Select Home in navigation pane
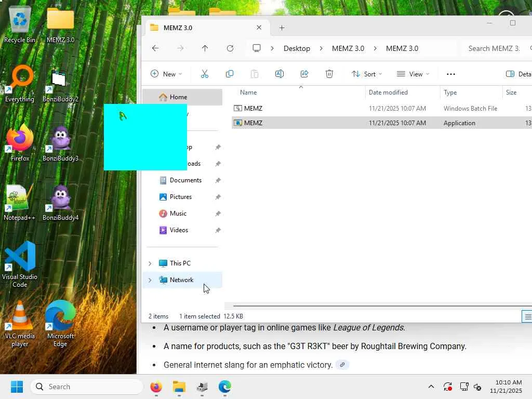The image size is (532, 399). [x=182, y=97]
